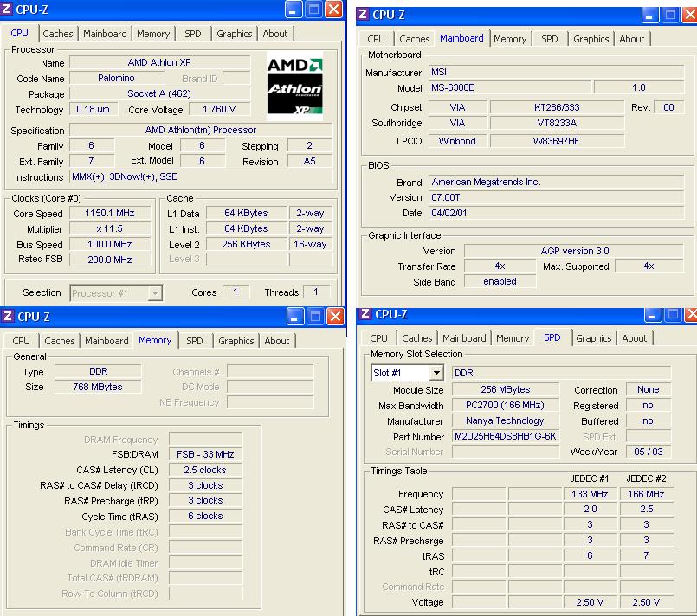The height and width of the screenshot is (616, 697).
Task: Switch to Memory tab in the CPU window
Action: (x=153, y=34)
